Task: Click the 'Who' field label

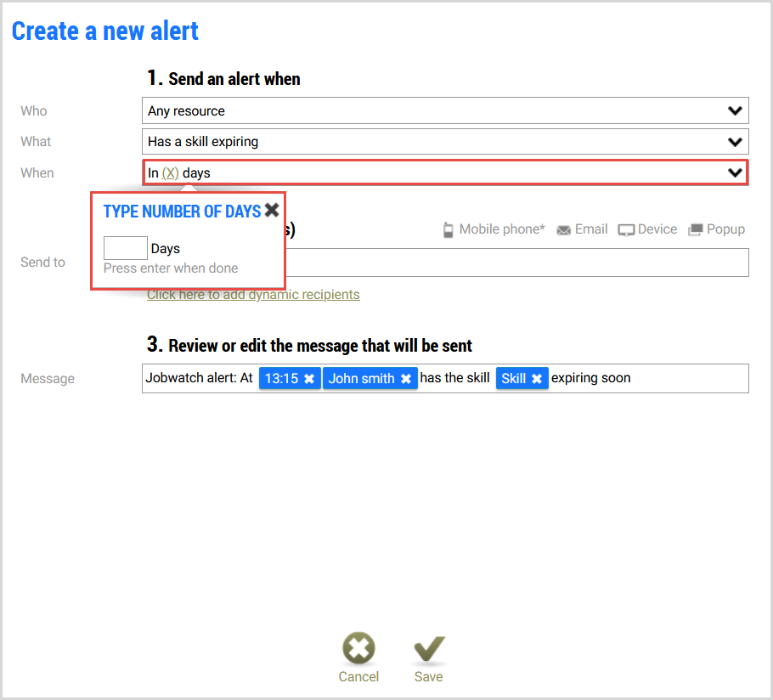Action: tap(33, 111)
